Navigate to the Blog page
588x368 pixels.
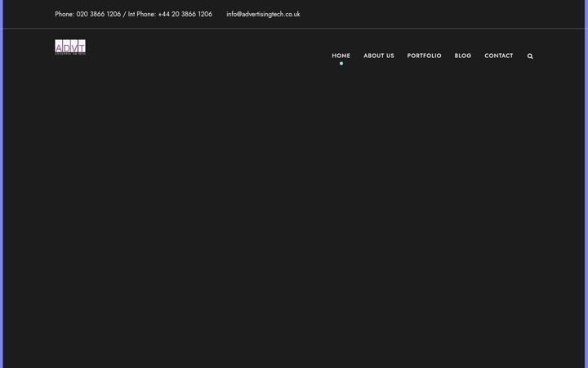(x=463, y=56)
